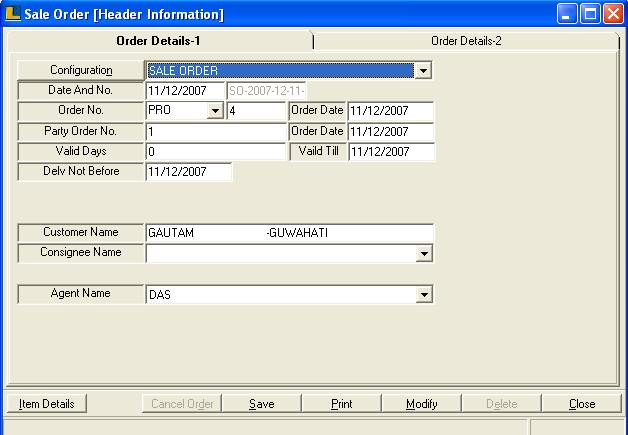Image resolution: width=628 pixels, height=435 pixels.
Task: Expand the Agent Name dropdown arrow
Action: pyautogui.click(x=424, y=295)
